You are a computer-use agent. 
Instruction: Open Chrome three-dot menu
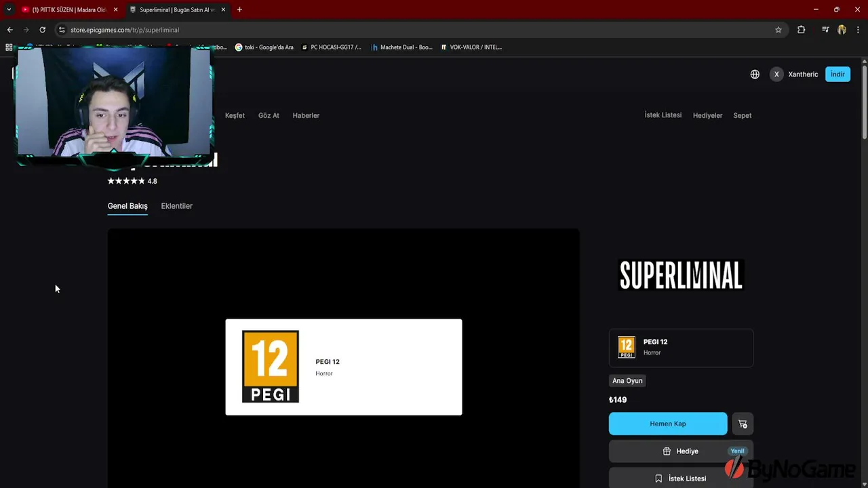858,30
